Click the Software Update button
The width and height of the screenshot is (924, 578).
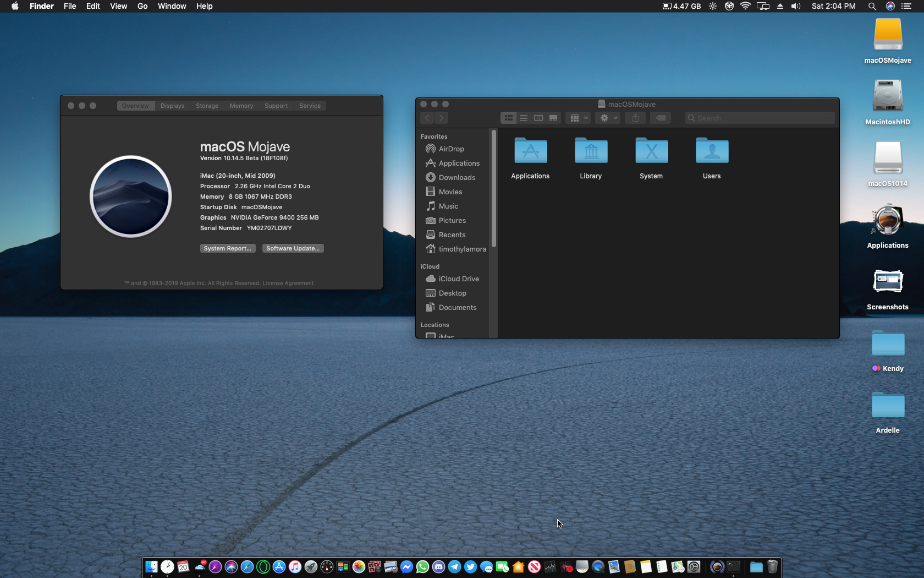293,248
